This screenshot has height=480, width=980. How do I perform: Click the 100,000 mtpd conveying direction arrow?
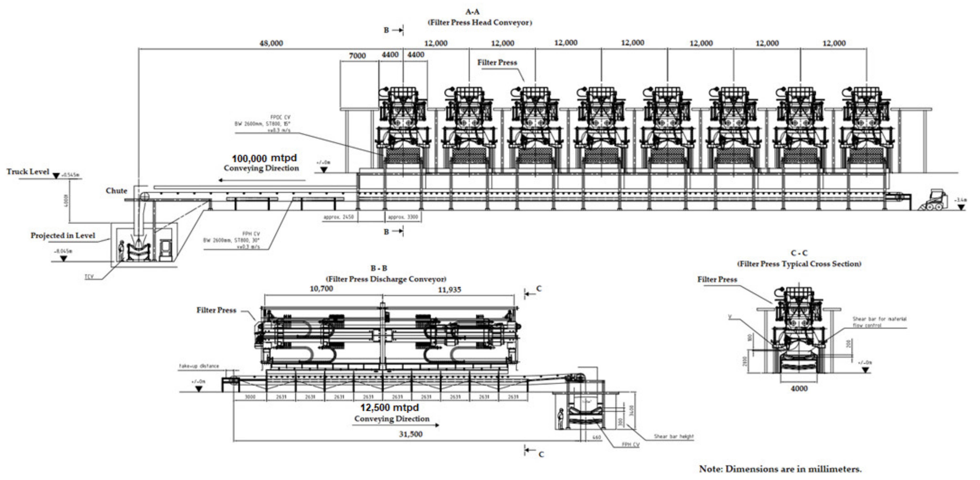coord(262,180)
